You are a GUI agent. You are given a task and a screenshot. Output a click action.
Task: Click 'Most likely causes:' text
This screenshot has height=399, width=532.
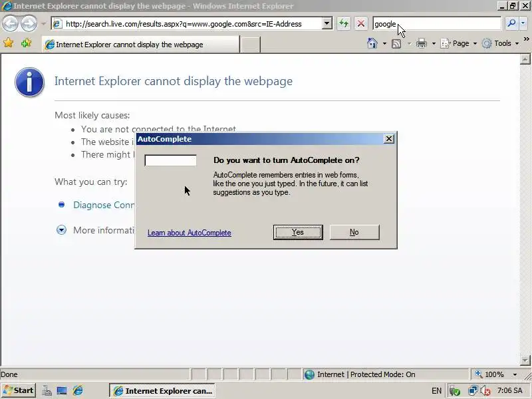tap(92, 115)
